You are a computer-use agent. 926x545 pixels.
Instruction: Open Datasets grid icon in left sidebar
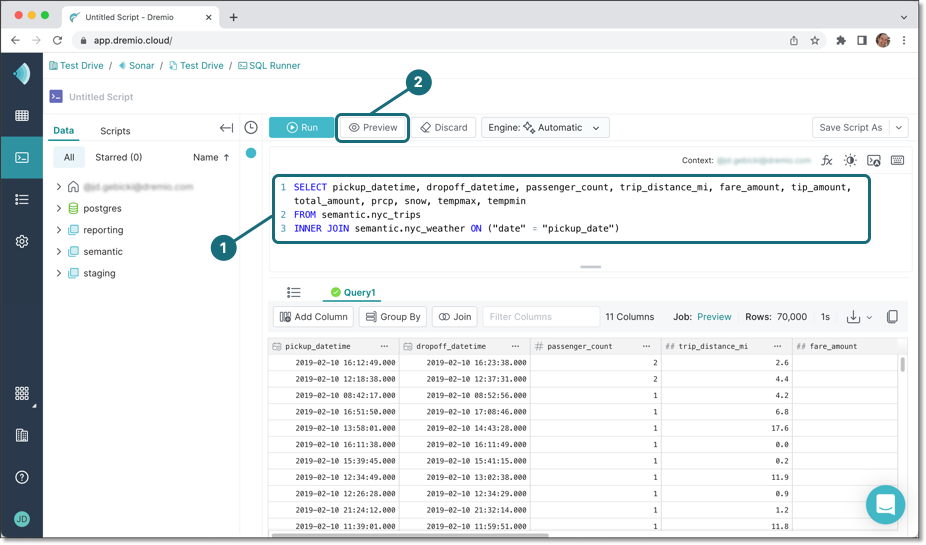[x=21, y=116]
